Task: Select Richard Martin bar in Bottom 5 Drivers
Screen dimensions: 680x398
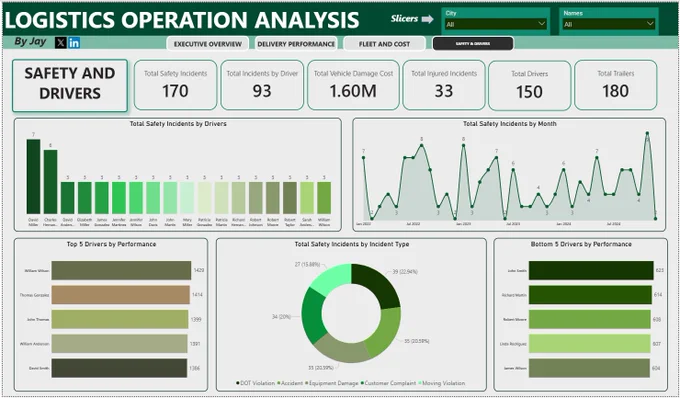Action: point(590,295)
